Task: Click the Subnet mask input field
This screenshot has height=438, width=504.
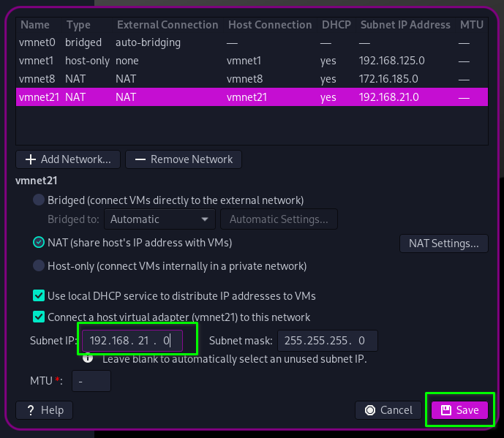Action: pyautogui.click(x=326, y=341)
